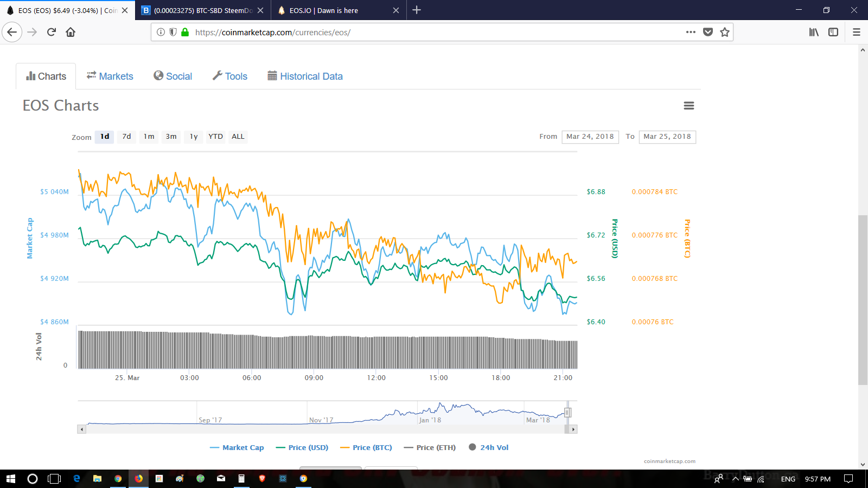Viewport: 868px width, 488px height.
Task: Reload the current page
Action: tap(52, 32)
